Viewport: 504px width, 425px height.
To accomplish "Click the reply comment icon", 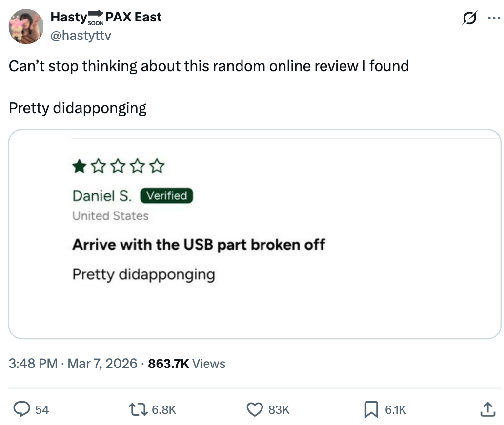I will point(21,409).
